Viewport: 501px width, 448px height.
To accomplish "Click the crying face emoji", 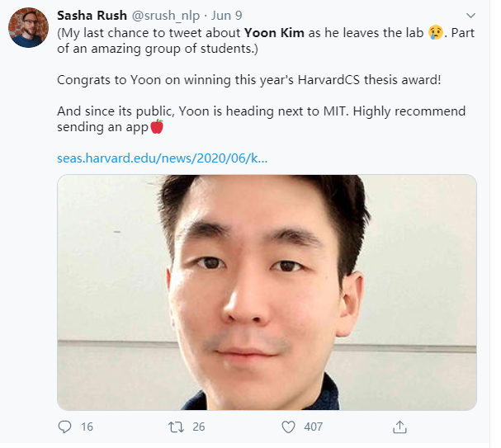I will pos(435,32).
